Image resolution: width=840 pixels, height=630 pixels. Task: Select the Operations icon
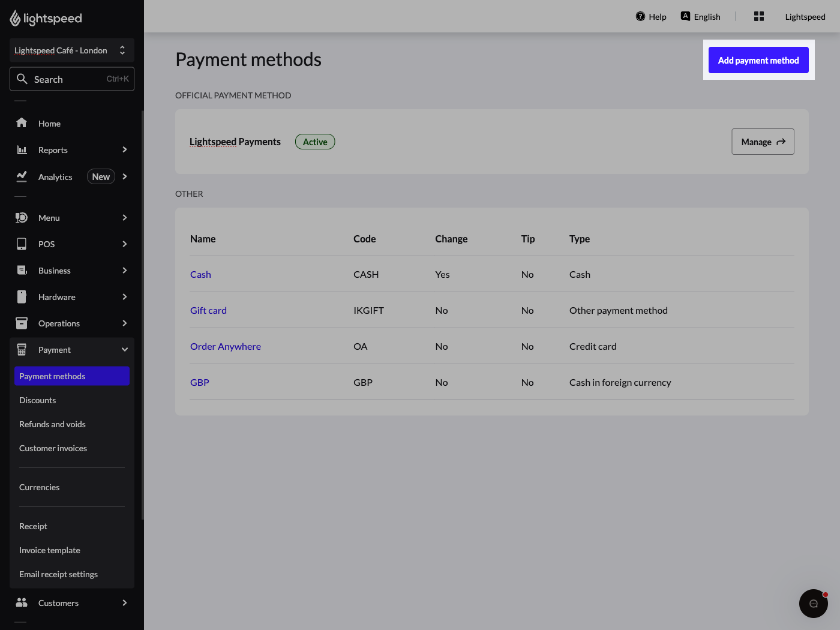[x=22, y=323]
